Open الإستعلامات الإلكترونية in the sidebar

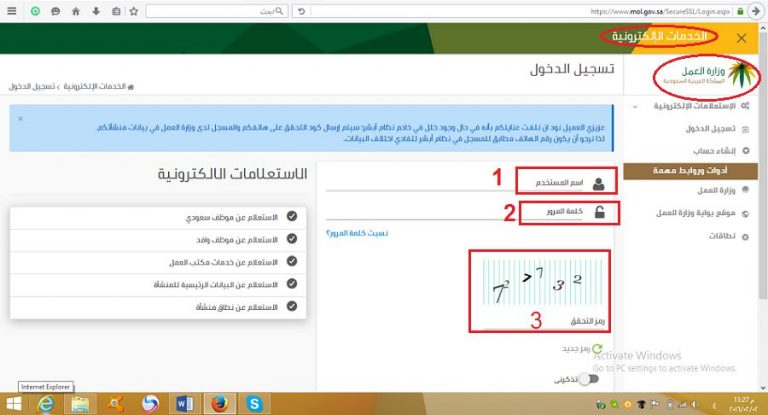[695, 106]
